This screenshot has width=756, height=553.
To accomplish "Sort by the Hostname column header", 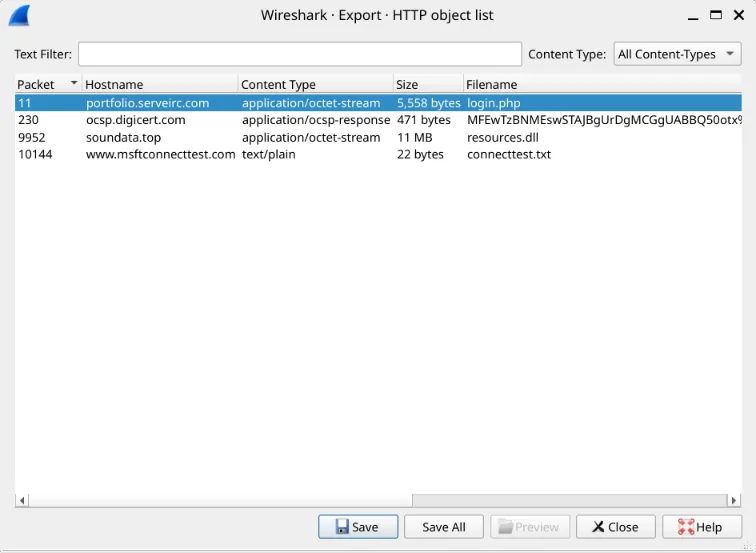I will point(160,84).
